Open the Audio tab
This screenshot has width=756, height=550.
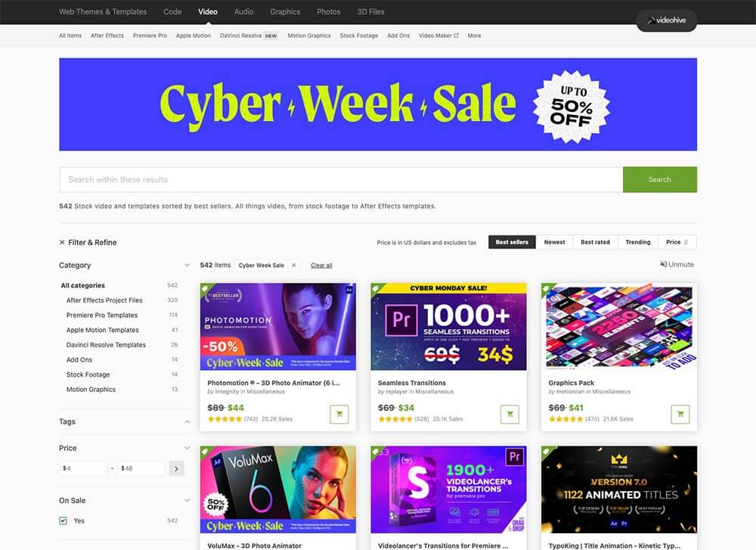tap(243, 11)
